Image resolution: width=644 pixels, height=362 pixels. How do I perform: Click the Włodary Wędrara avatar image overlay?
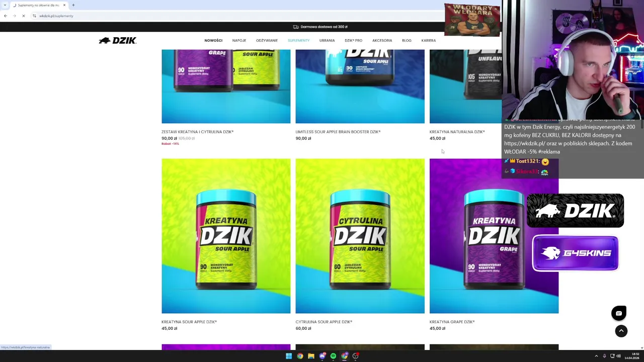472,20
